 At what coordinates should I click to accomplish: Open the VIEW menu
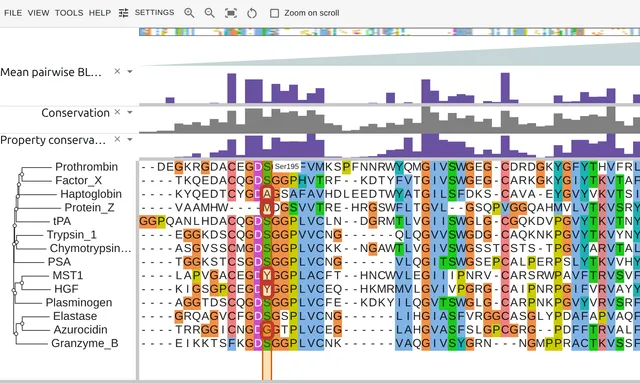pyautogui.click(x=38, y=13)
